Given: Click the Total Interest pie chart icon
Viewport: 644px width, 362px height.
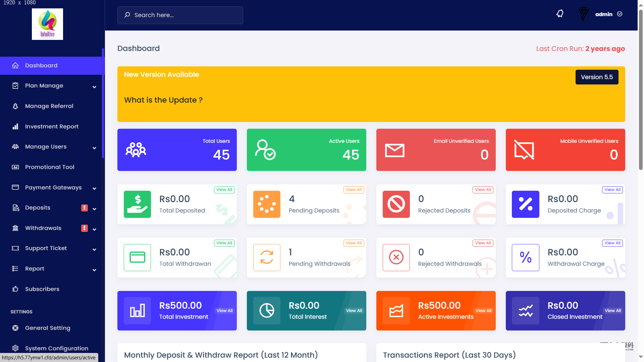Looking at the screenshot, I should [x=267, y=310].
